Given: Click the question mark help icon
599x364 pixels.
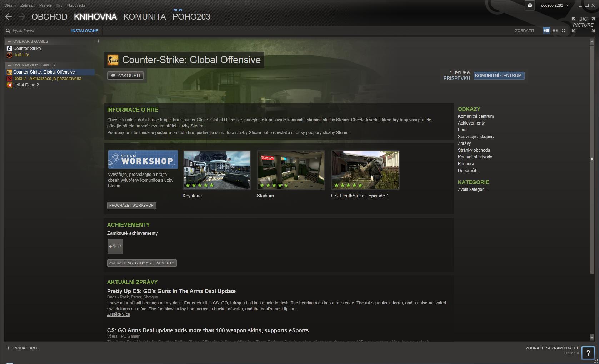Looking at the screenshot, I should tap(588, 353).
